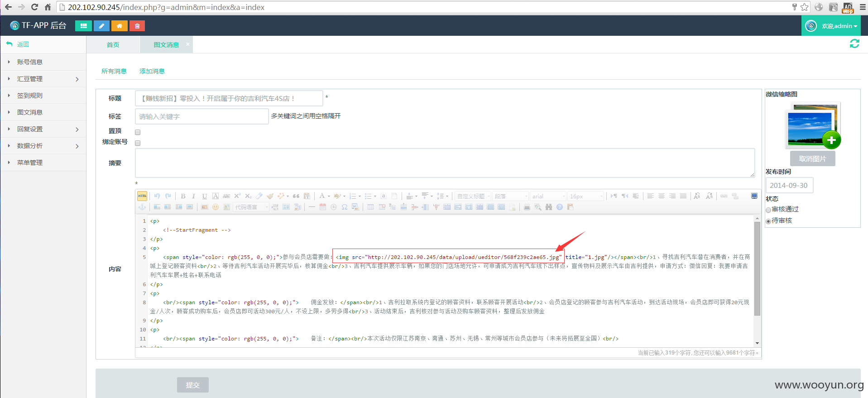Open the emoticon smiley picker
Viewport: 868px width, 398px height.
coord(216,207)
